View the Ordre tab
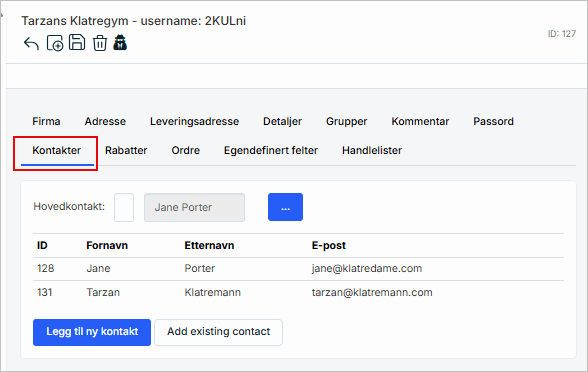Image resolution: width=588 pixels, height=372 pixels. [186, 150]
